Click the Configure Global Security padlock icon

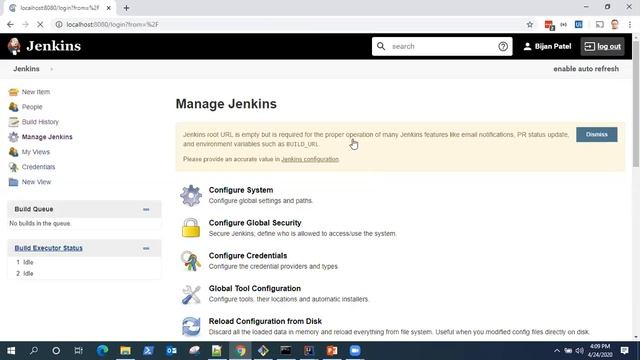(x=191, y=228)
